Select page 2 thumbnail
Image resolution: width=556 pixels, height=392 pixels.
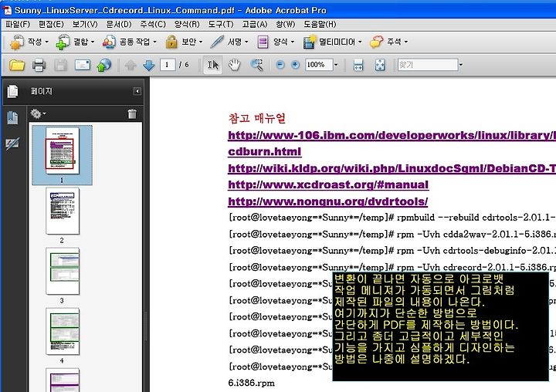(63, 211)
